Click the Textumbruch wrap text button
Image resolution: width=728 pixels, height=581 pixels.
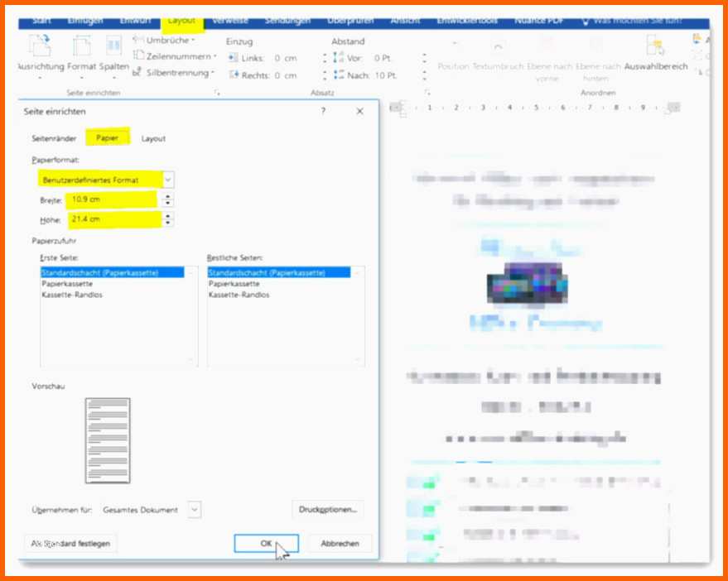[499, 55]
